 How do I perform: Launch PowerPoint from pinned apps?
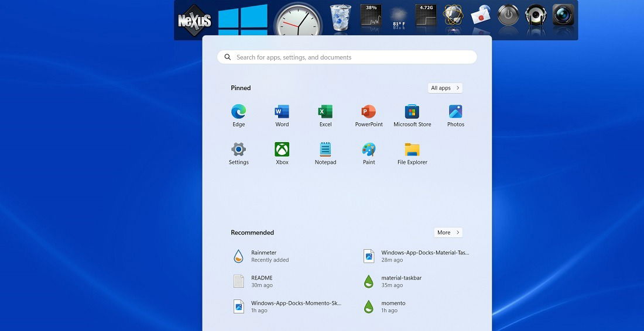pyautogui.click(x=369, y=116)
